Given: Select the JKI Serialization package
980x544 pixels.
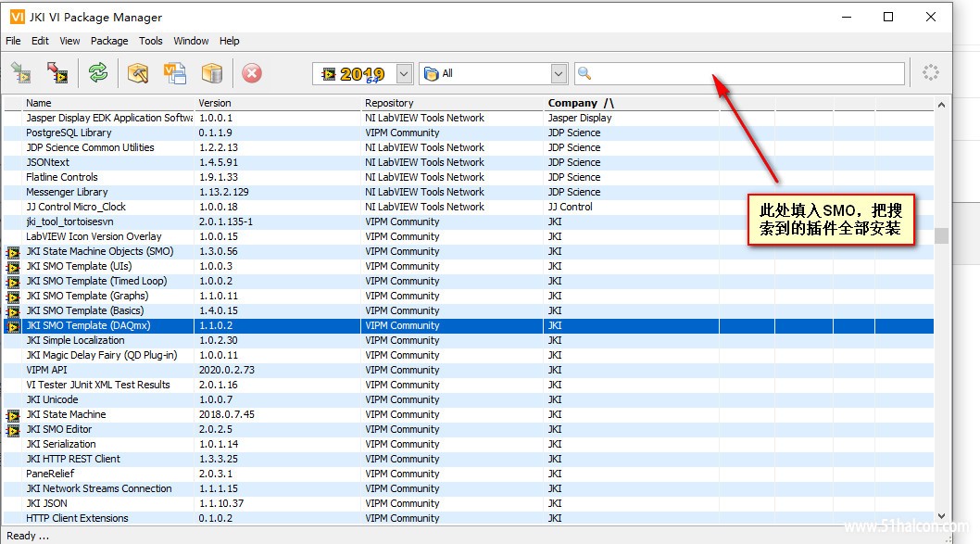Looking at the screenshot, I should 469,444.
